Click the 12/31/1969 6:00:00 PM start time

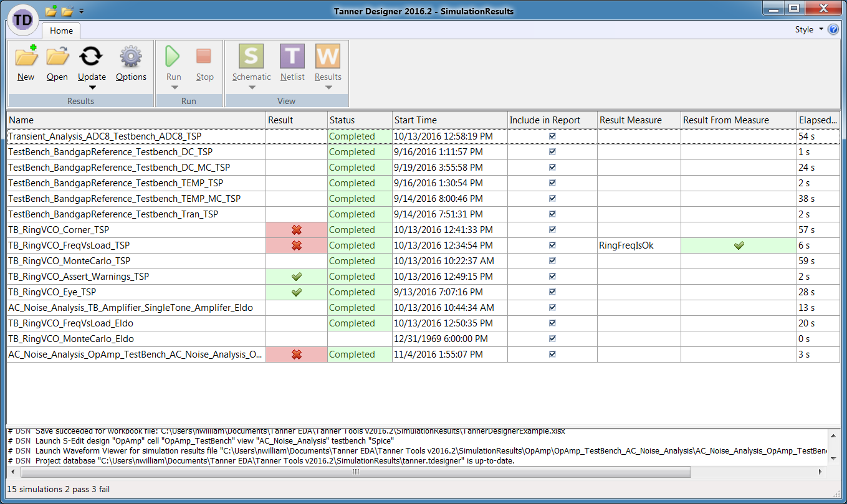pos(441,339)
